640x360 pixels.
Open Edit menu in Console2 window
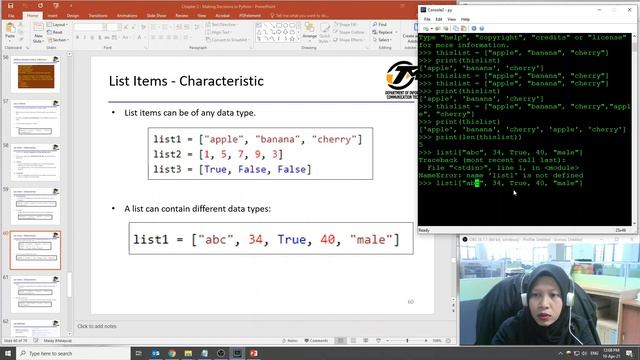439,19
